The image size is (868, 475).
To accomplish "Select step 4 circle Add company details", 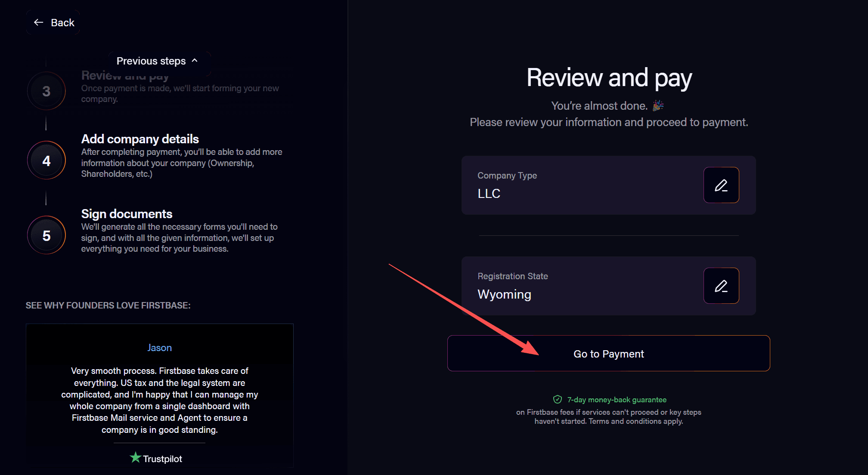I will pos(46,160).
